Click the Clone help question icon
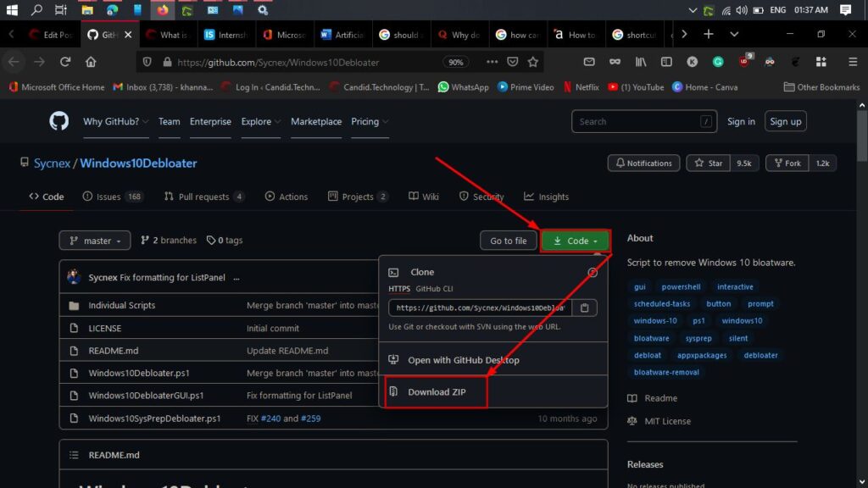 tap(593, 272)
